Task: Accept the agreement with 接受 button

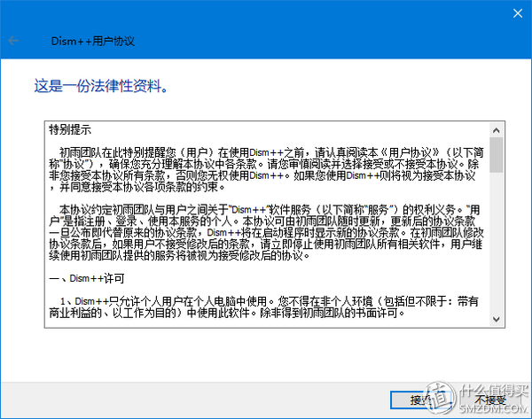Action: [x=422, y=400]
